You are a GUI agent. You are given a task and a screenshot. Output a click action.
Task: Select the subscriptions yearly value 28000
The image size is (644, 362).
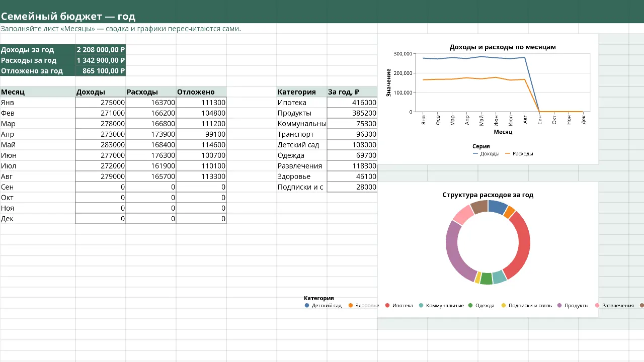click(352, 187)
